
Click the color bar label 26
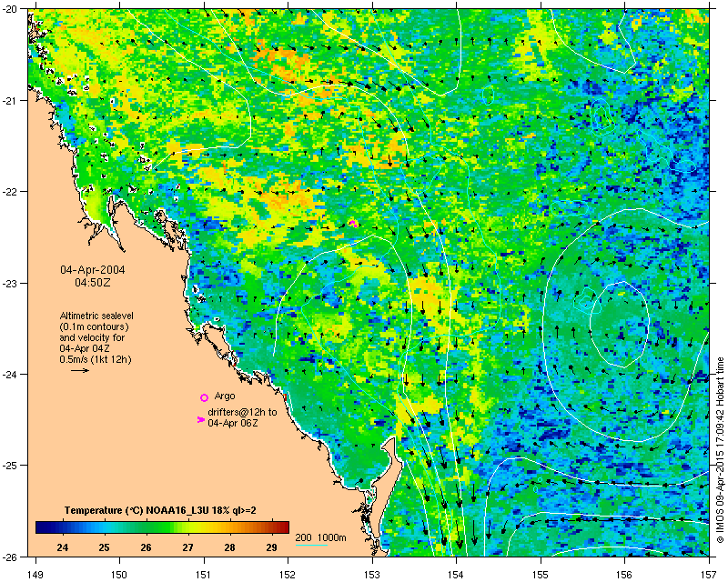(146, 547)
